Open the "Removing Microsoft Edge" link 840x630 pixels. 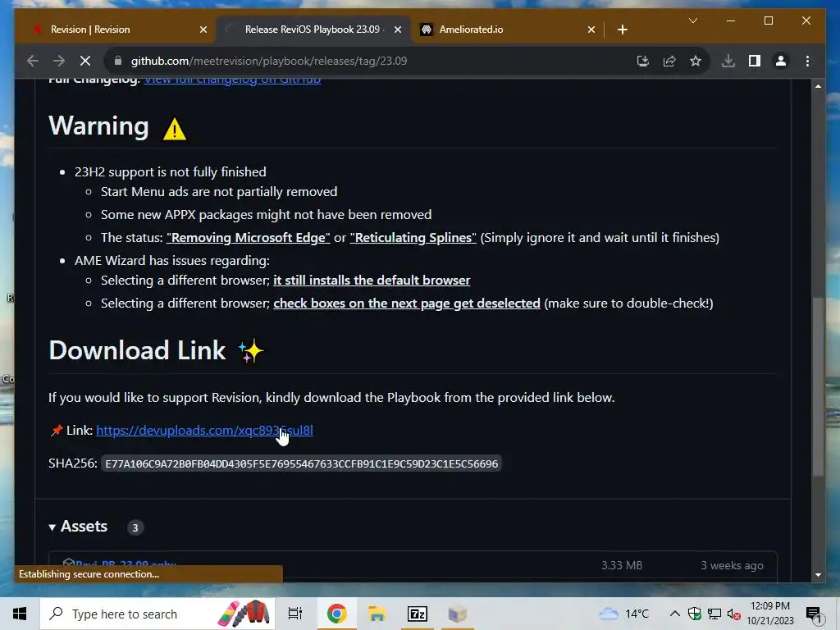(x=249, y=237)
